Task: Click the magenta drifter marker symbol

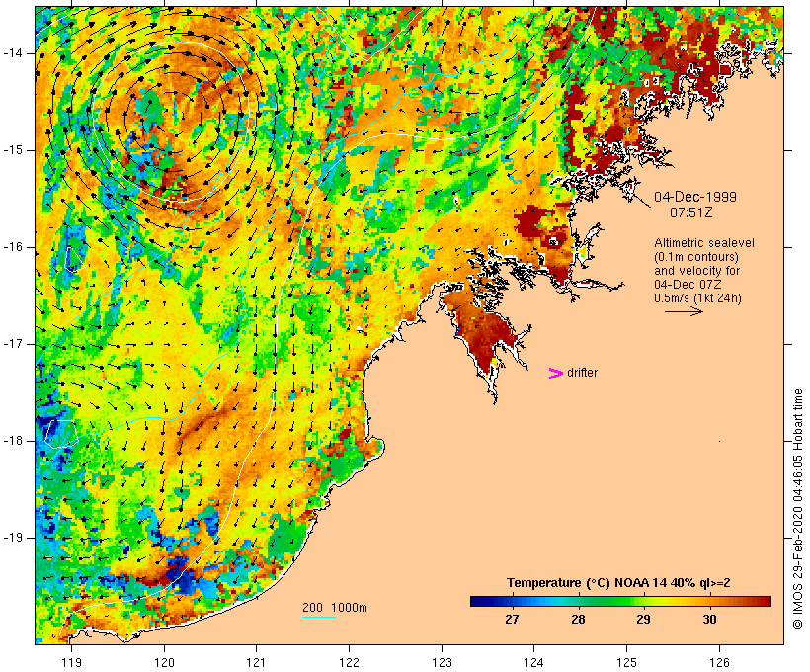Action: pyautogui.click(x=555, y=374)
